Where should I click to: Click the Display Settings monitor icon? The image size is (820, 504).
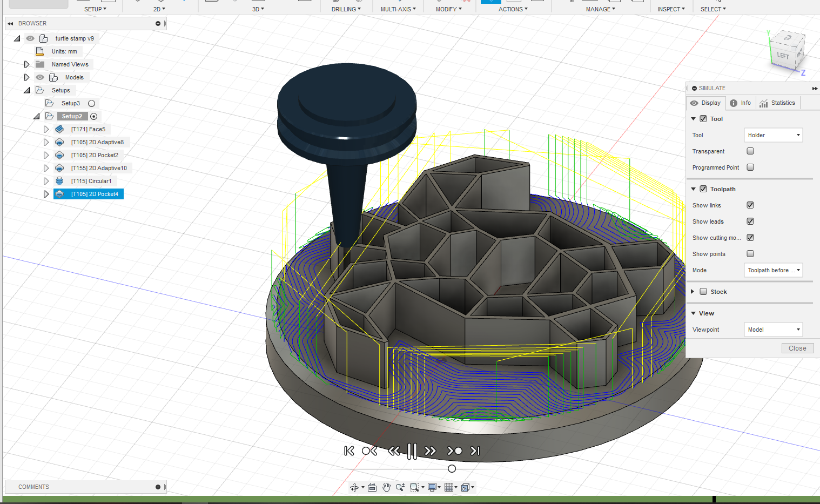432,487
